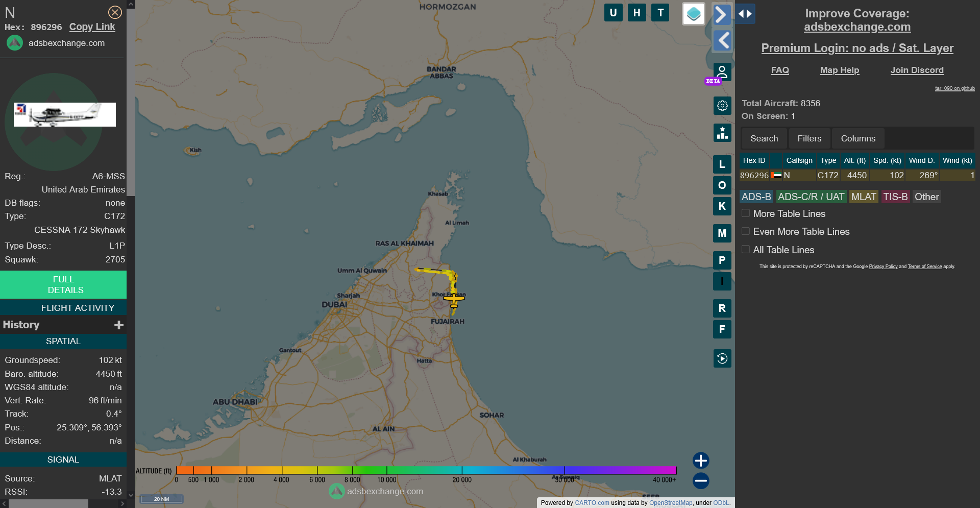Open FULL DETAILS for the aircraft

[63, 285]
